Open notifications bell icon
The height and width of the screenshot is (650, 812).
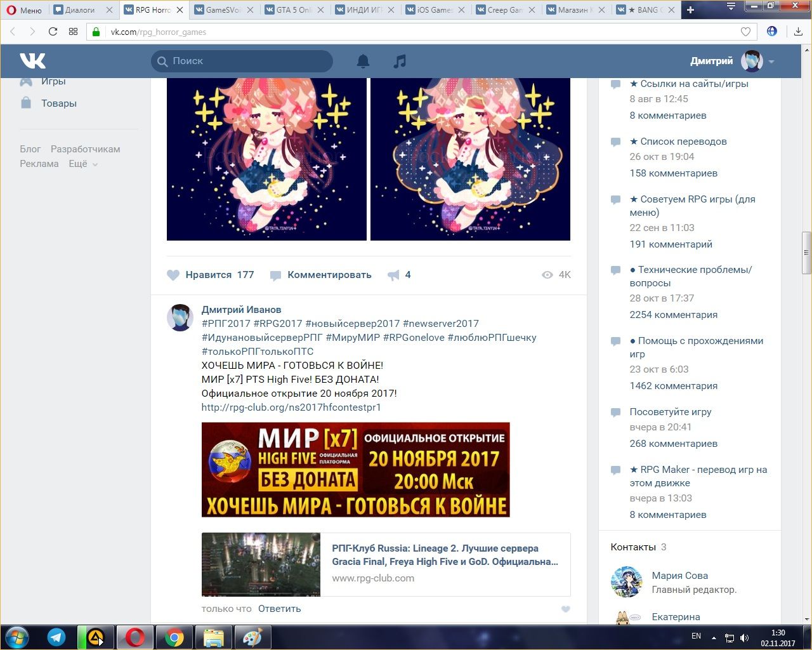pos(363,61)
